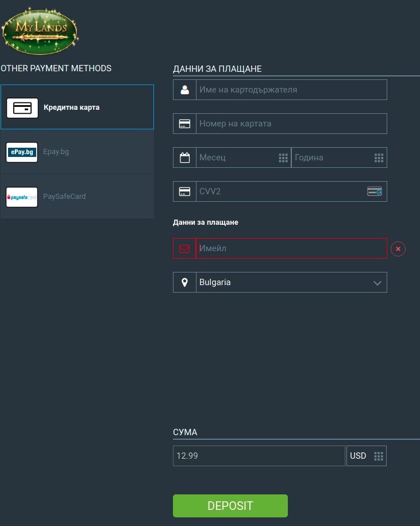Click the CVV2 help card icon
The image size is (420, 526).
[x=375, y=191]
